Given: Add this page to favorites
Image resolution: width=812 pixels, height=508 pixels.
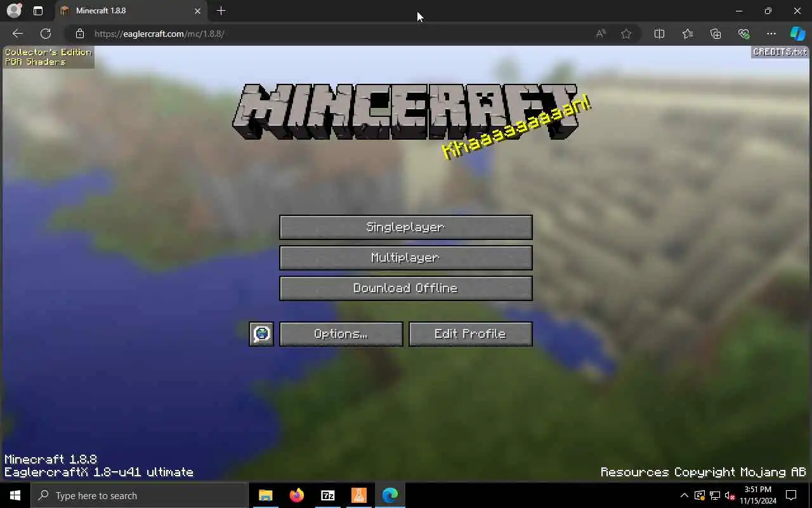Looking at the screenshot, I should coord(626,34).
